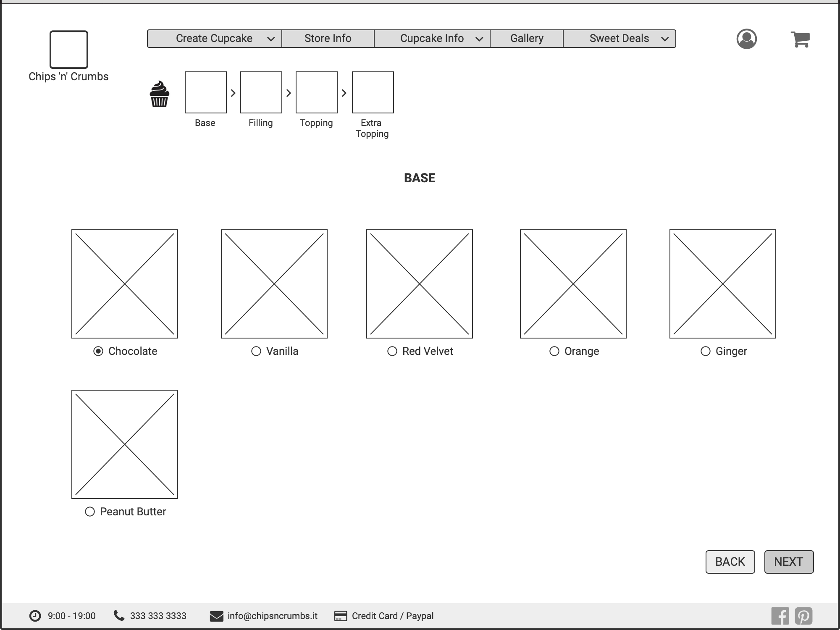Click the Filling step box
The width and height of the screenshot is (840, 630).
coord(261,92)
